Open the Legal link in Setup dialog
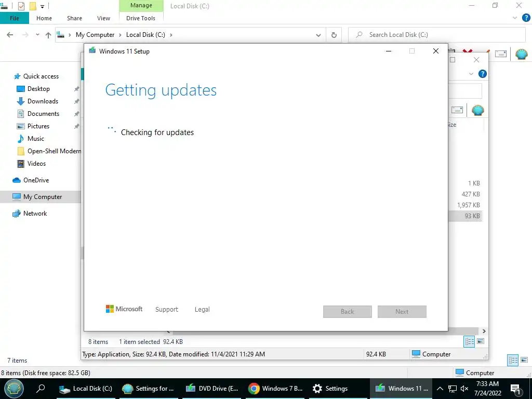Image resolution: width=532 pixels, height=399 pixels. [x=202, y=310]
